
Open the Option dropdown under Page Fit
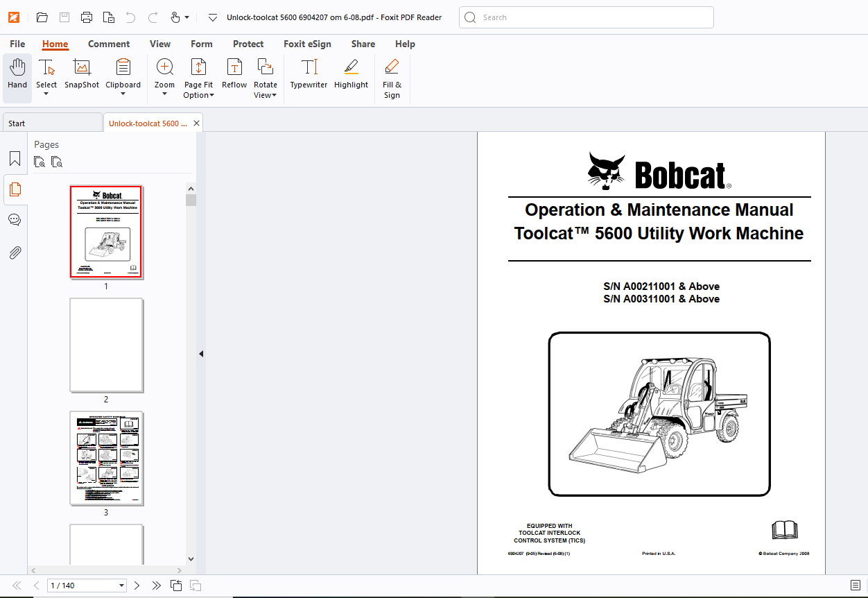[198, 95]
